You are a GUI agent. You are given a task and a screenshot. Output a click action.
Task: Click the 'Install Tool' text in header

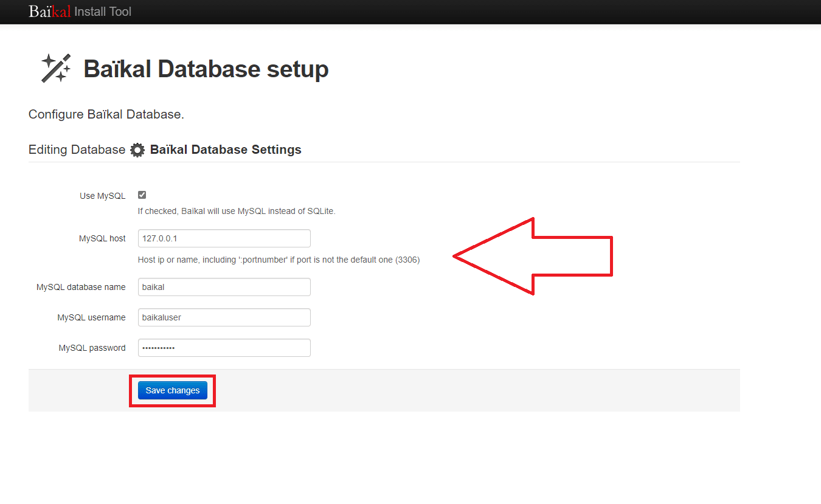[x=103, y=11]
